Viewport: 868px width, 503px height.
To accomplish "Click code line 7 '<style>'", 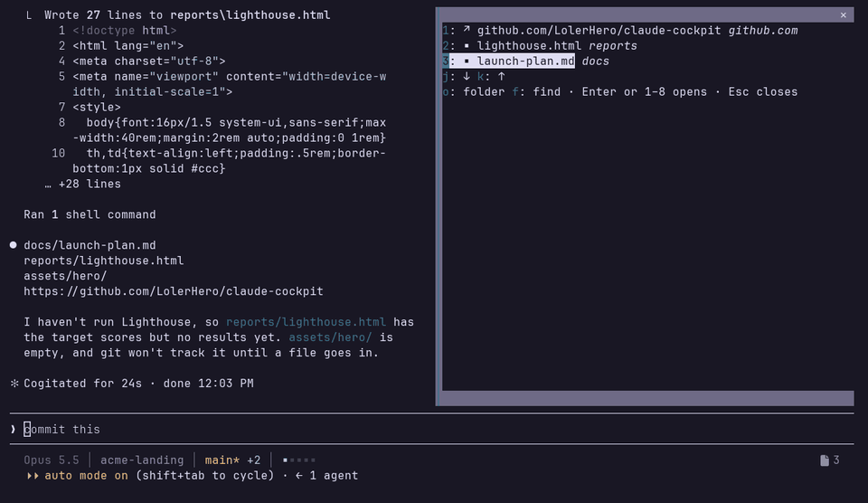I will 97,107.
